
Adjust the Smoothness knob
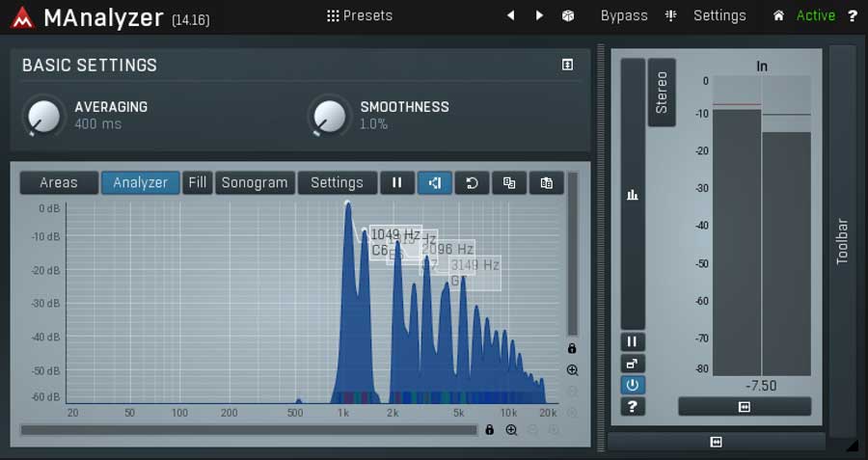pyautogui.click(x=329, y=117)
